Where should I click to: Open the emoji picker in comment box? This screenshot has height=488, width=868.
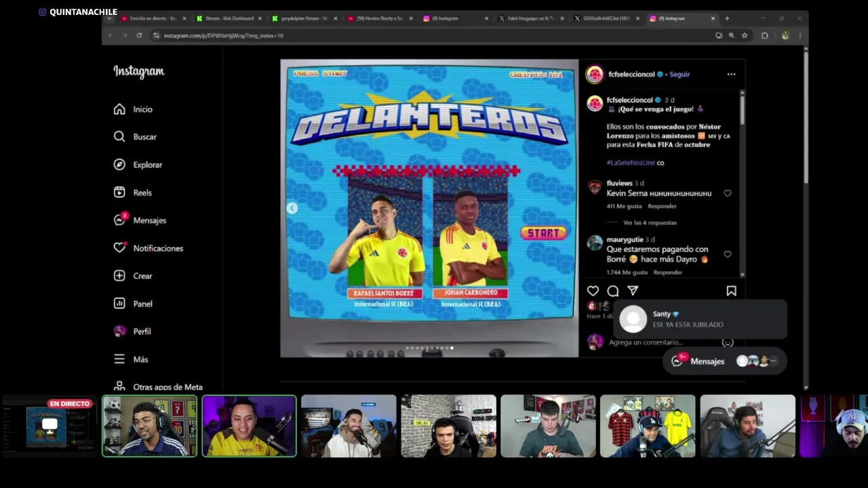click(x=728, y=342)
